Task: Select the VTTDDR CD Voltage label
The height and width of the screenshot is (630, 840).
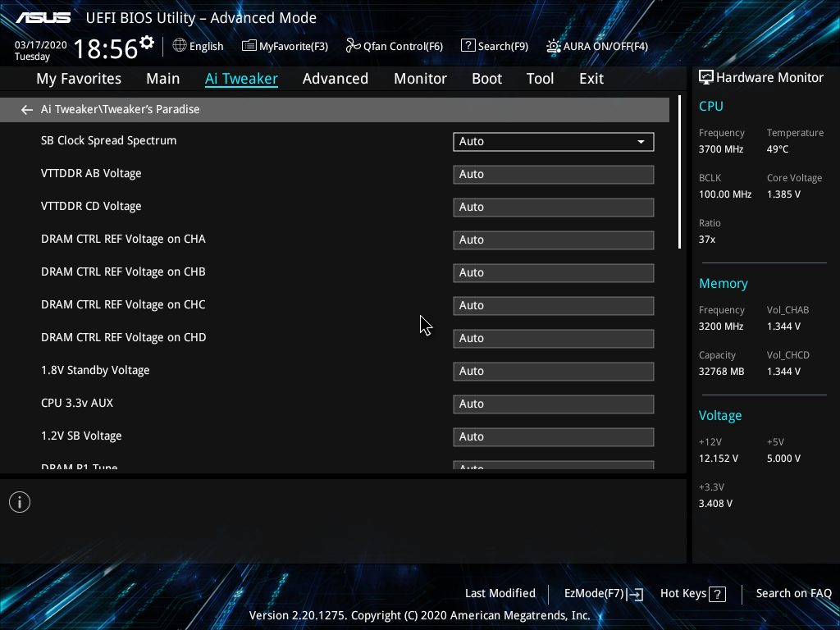Action: (91, 206)
